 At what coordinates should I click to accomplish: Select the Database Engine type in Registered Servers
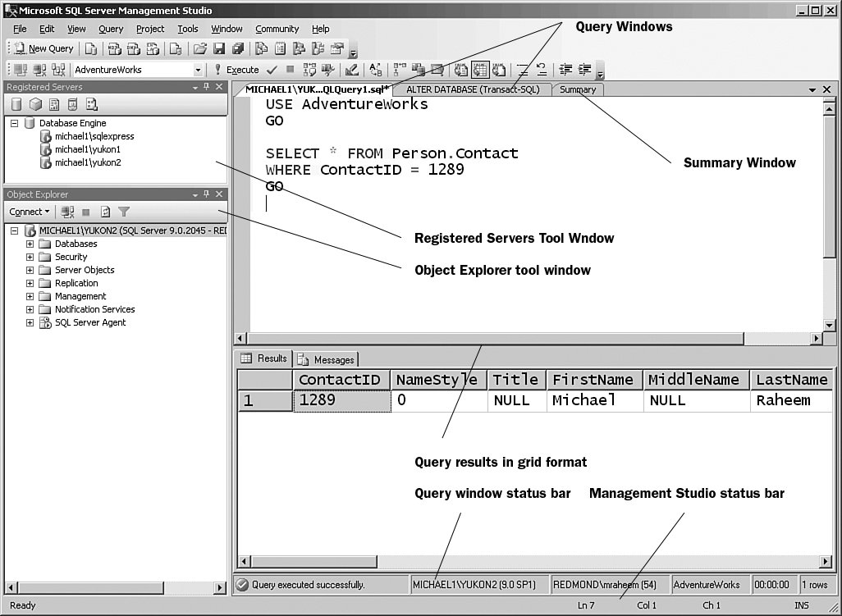pos(16,104)
